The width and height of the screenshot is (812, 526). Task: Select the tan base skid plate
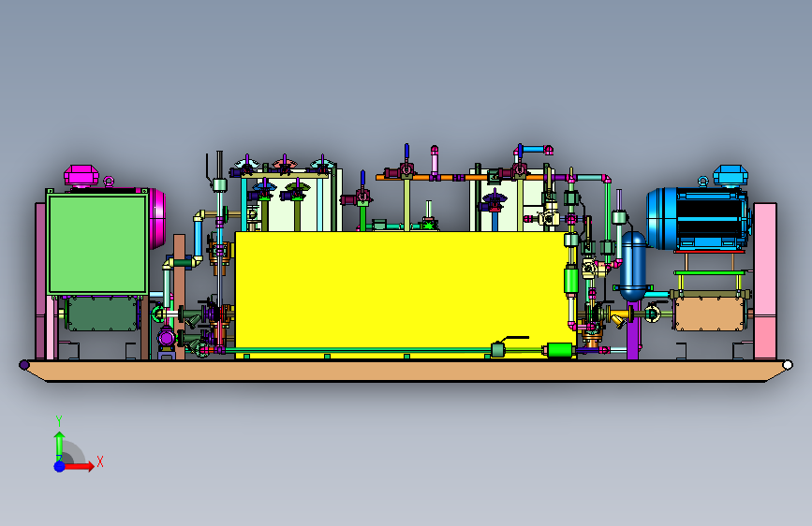(x=406, y=371)
